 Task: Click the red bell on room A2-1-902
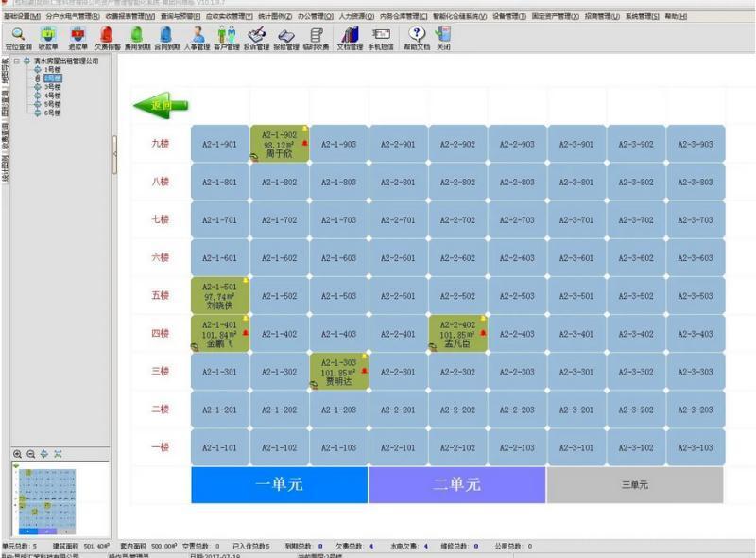point(304,144)
